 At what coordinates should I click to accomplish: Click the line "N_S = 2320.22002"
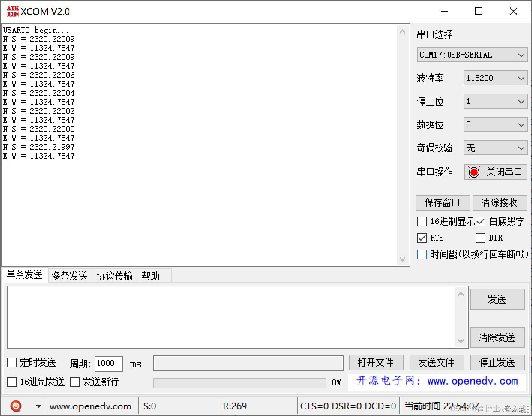click(x=39, y=111)
